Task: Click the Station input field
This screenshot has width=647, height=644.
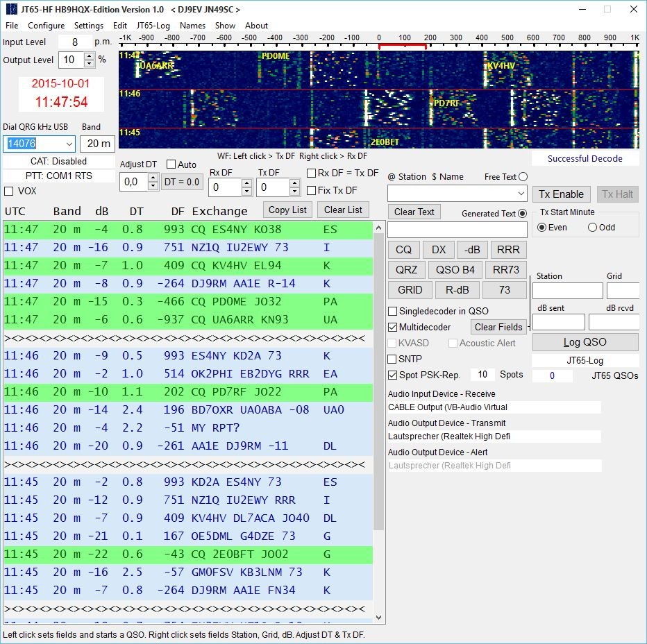Action: click(568, 291)
